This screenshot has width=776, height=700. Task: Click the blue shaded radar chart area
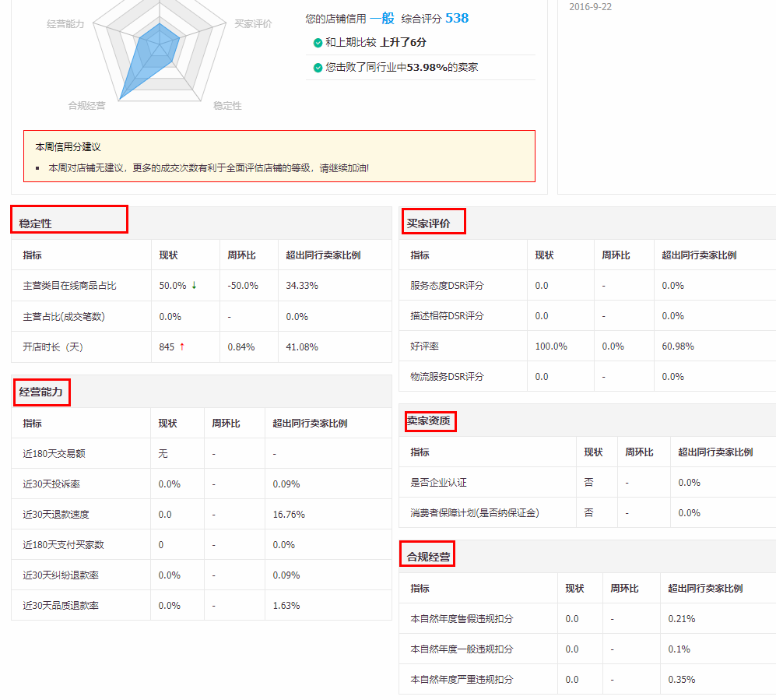(x=156, y=51)
